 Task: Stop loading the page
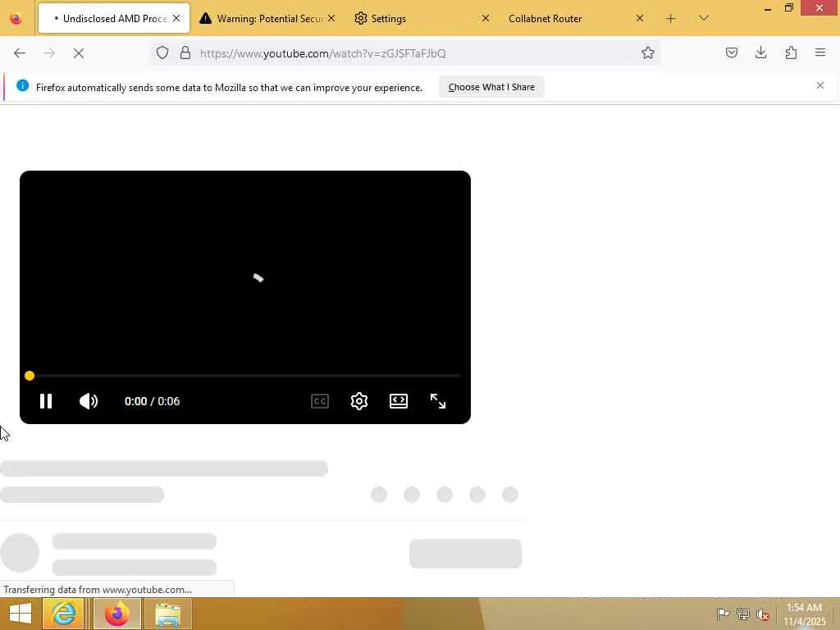point(79,53)
